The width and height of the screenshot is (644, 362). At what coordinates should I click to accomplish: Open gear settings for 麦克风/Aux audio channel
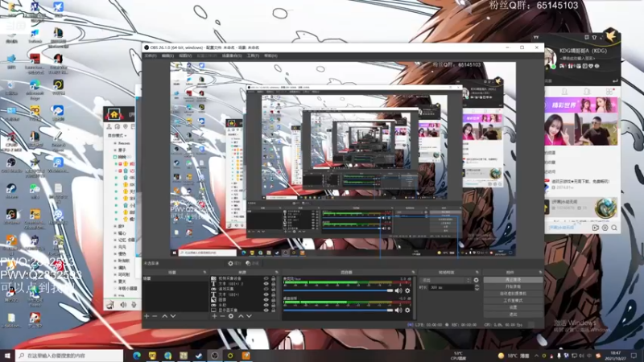point(407,290)
